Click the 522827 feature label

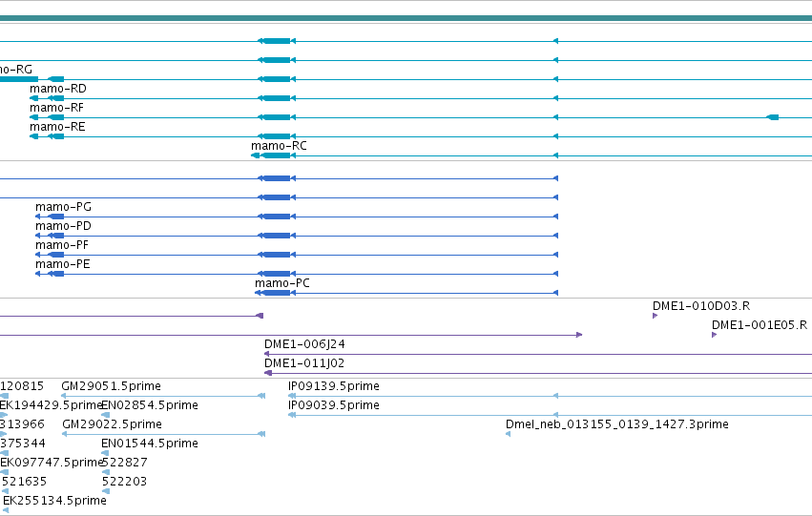tap(125, 463)
